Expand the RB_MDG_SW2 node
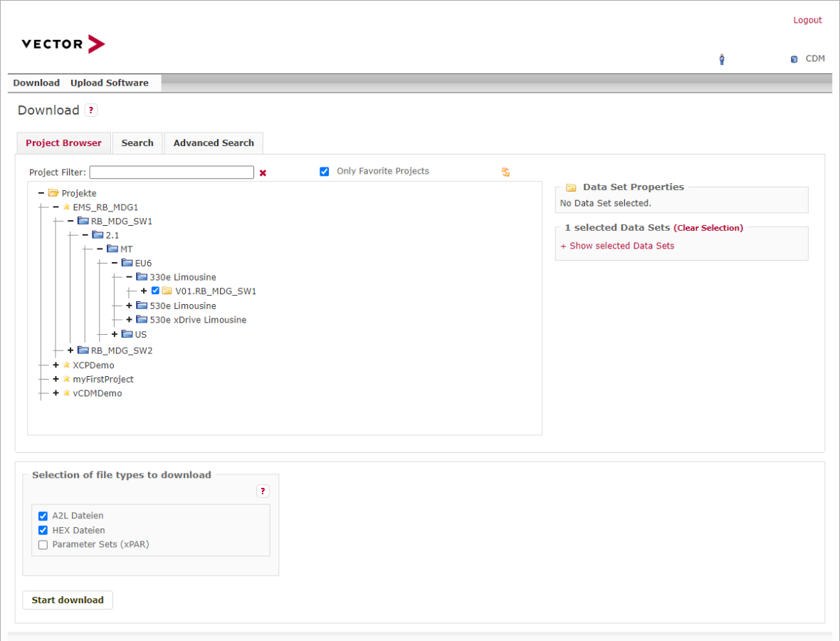This screenshot has height=641, width=840. coord(70,350)
